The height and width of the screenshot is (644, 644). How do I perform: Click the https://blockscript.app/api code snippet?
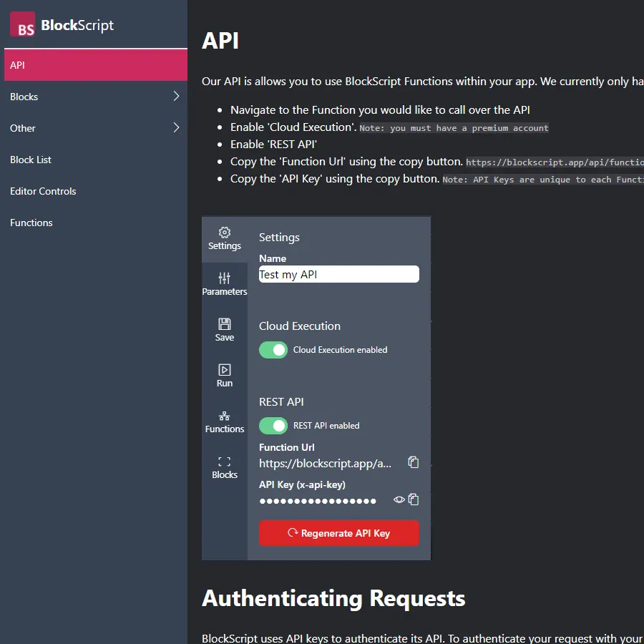pyautogui.click(x=555, y=162)
